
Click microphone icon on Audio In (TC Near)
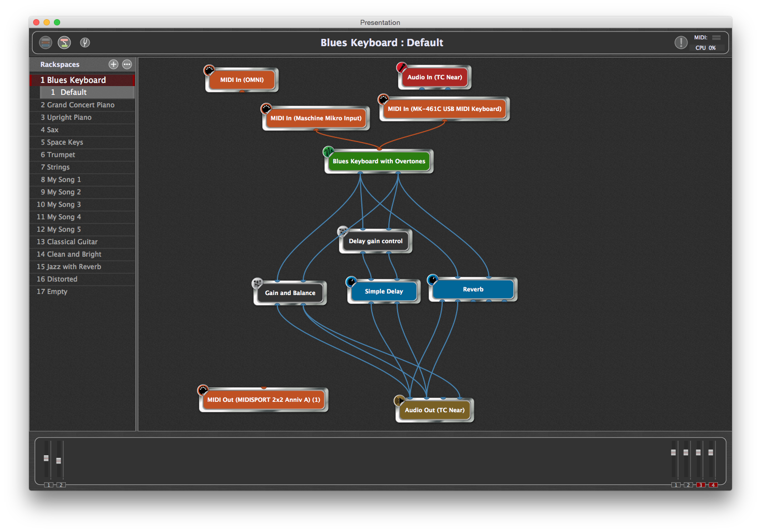pyautogui.click(x=402, y=67)
